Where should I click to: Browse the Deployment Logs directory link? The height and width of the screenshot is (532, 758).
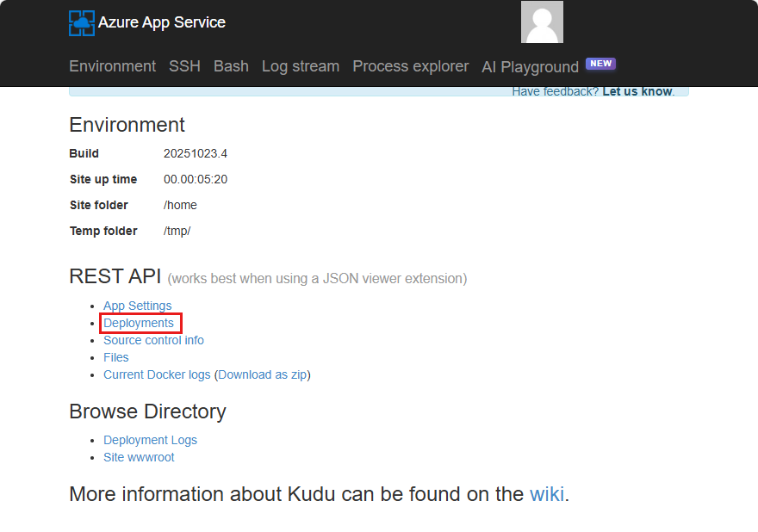pos(151,440)
